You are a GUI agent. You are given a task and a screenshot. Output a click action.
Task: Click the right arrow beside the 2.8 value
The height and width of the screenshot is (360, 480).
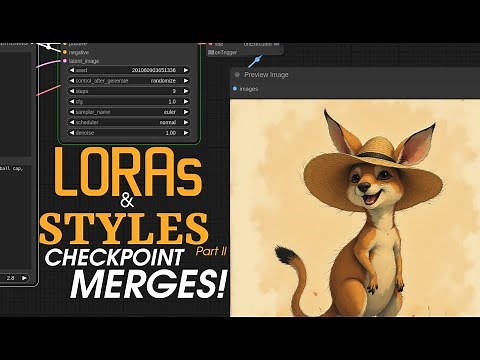(x=24, y=278)
